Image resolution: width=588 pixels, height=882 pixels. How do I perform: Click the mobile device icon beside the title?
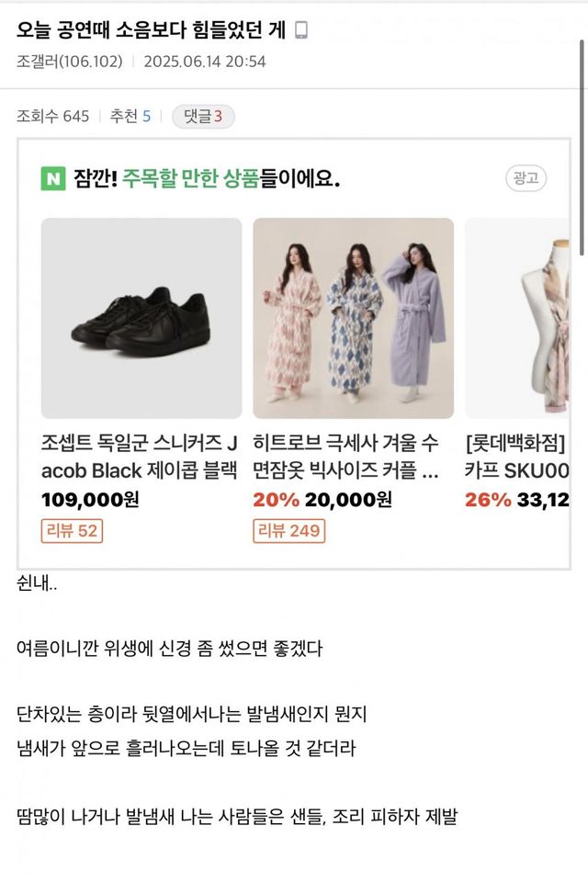click(301, 31)
